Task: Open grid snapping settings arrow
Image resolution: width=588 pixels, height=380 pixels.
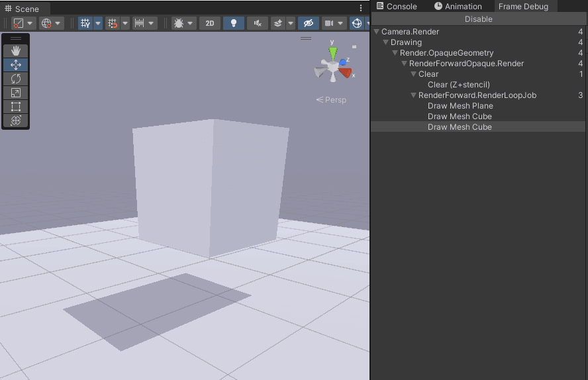Action: coord(125,23)
